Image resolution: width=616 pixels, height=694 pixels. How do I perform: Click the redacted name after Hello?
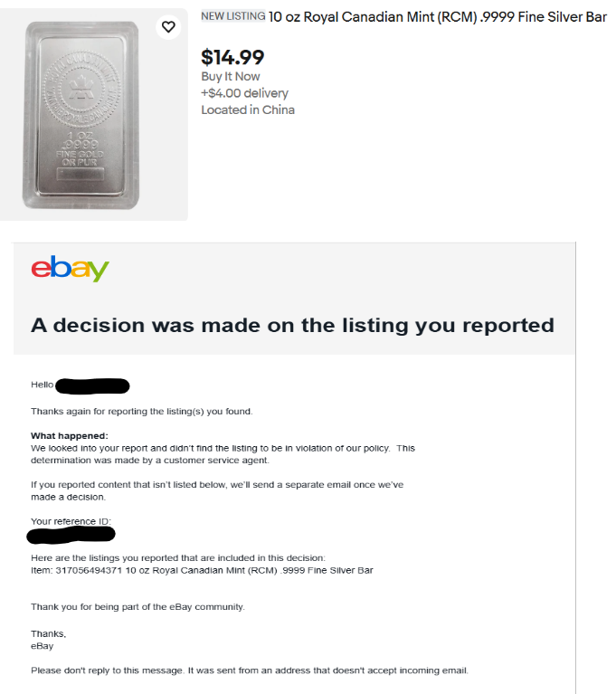92,386
